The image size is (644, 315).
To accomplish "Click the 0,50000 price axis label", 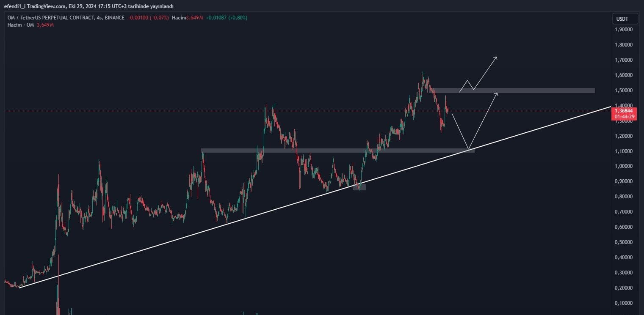I will 624,242.
